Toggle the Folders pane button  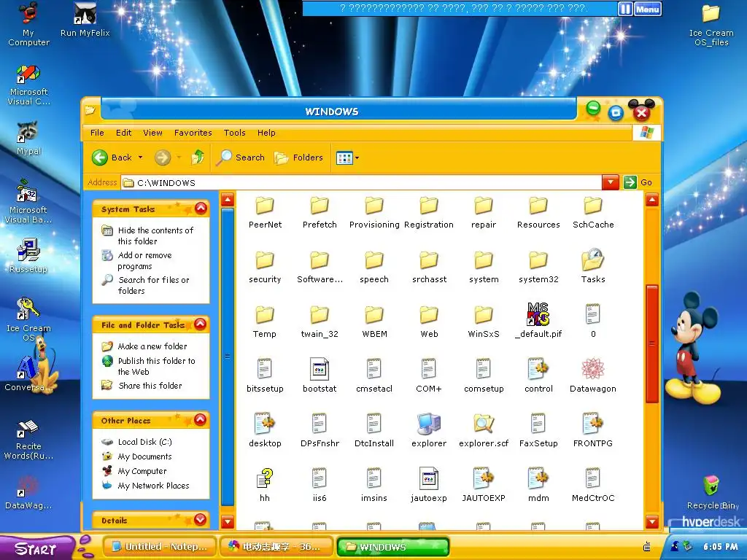pos(298,157)
